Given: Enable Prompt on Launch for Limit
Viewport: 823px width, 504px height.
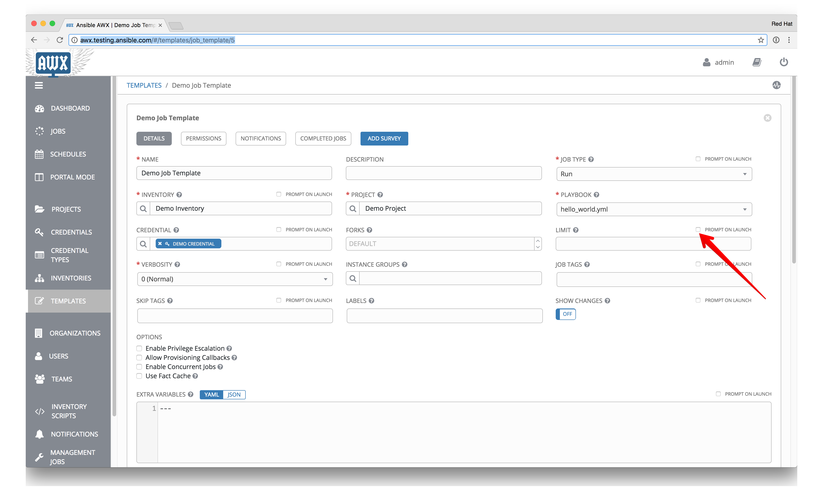Looking at the screenshot, I should click(x=698, y=230).
